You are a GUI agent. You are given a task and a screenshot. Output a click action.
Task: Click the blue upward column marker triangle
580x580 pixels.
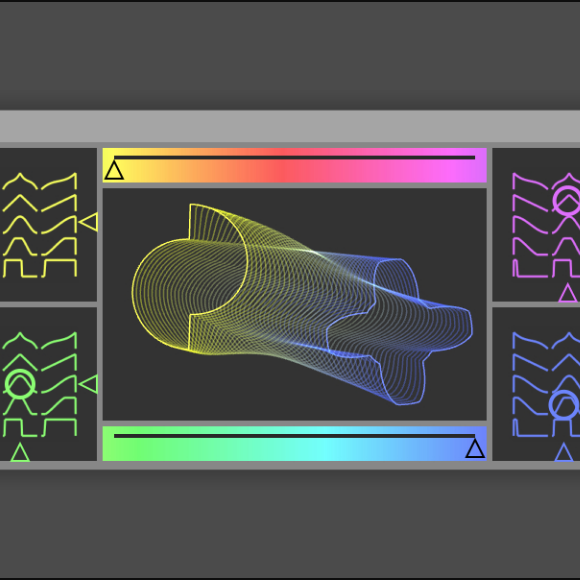pos(564,452)
